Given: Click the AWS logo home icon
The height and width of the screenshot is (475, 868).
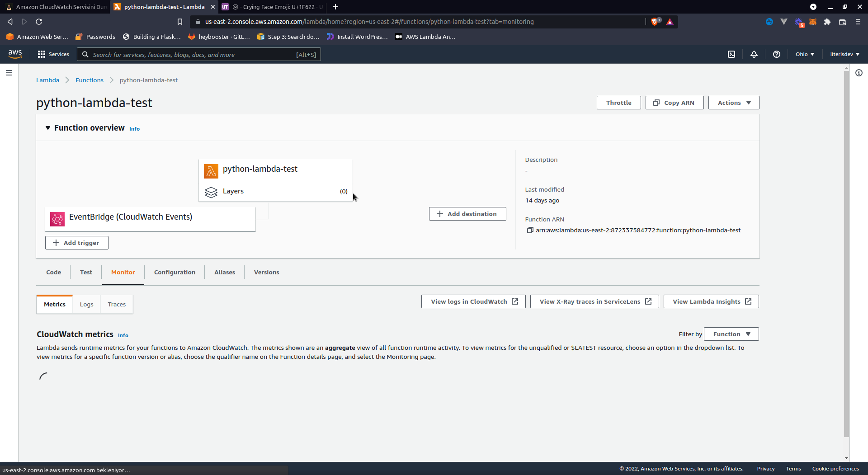Looking at the screenshot, I should 15,54.
